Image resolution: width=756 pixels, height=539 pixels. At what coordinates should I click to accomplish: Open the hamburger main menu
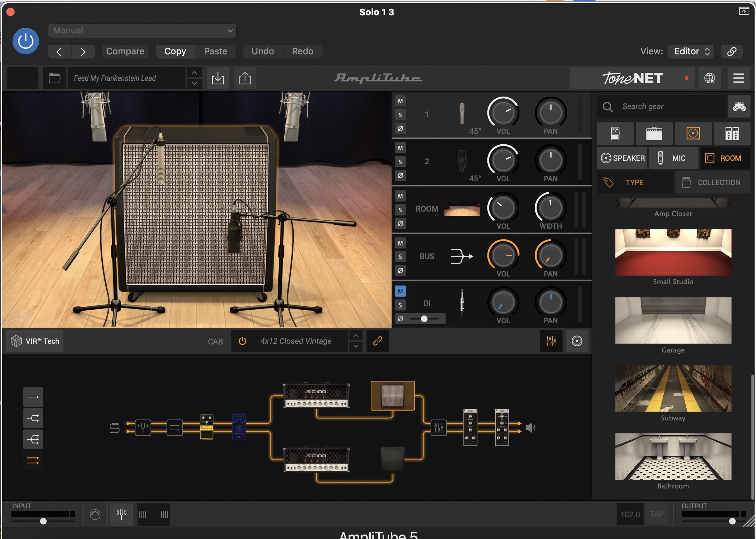(x=738, y=78)
